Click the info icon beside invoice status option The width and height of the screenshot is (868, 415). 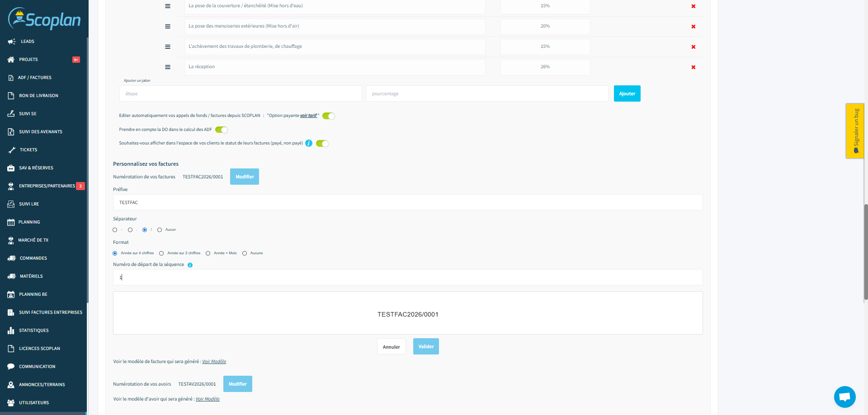(x=309, y=143)
